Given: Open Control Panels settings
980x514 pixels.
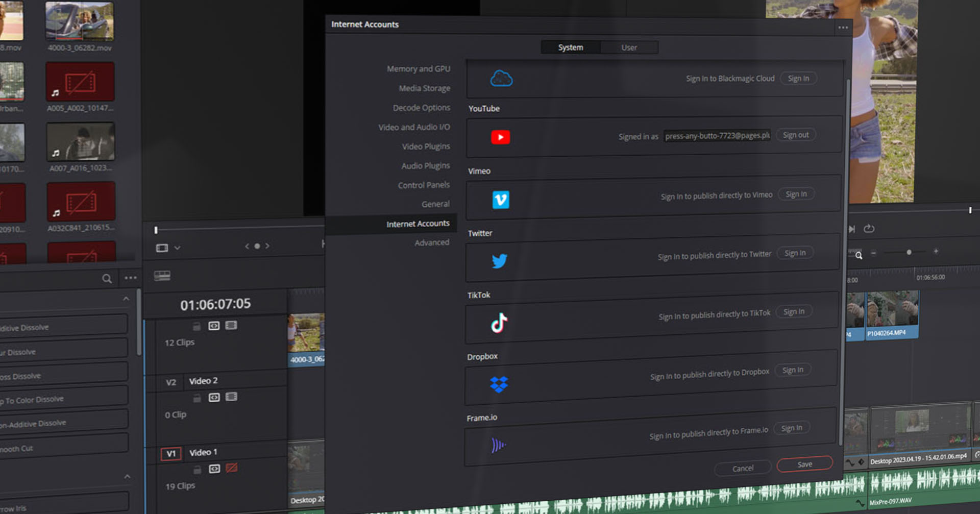Looking at the screenshot, I should (x=424, y=185).
